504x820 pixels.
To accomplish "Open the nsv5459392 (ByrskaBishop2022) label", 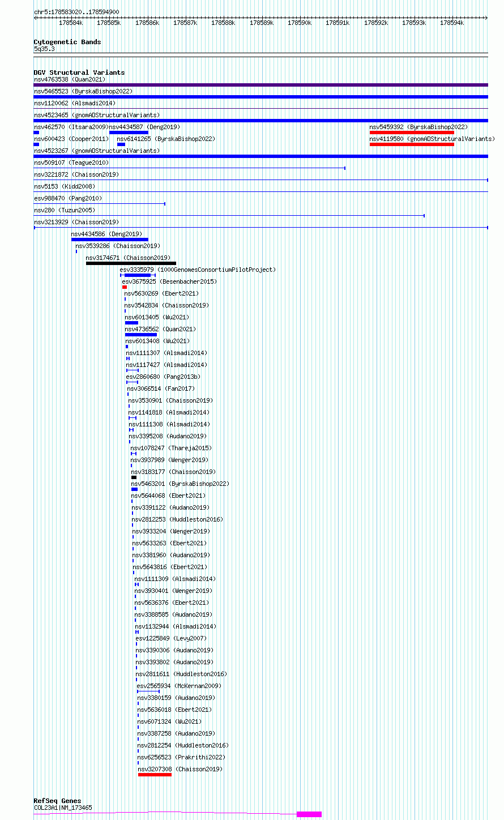I will point(419,127).
